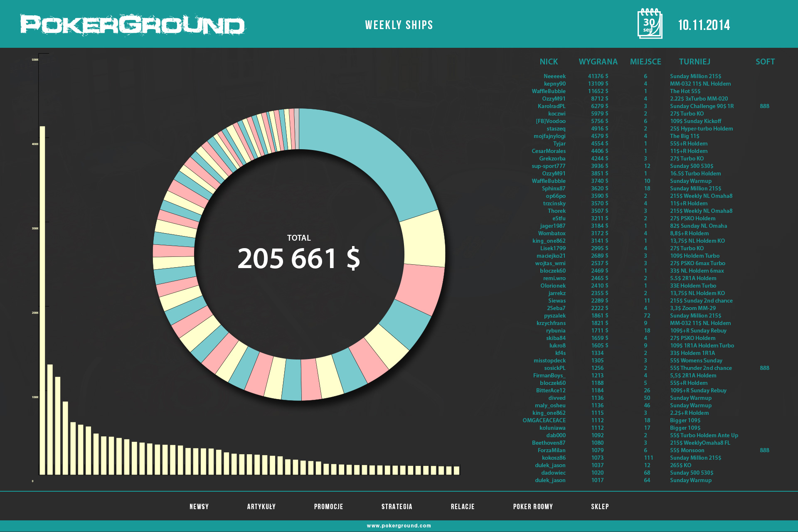The height and width of the screenshot is (532, 798).
Task: Click WEEKLY SHIPS header title
Action: point(399,25)
